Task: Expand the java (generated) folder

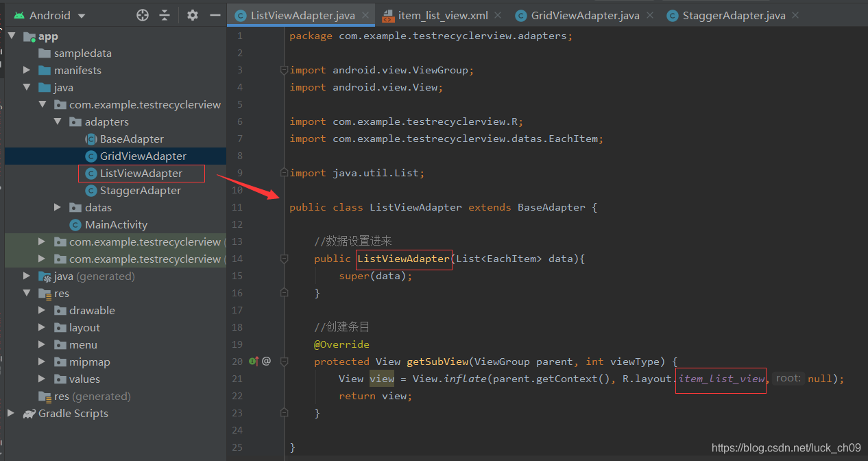Action: [x=27, y=276]
